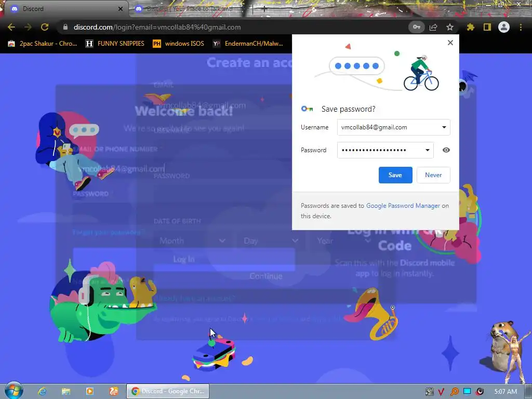The image size is (532, 399).
Task: Open the windows ISOS bookmark
Action: 179,44
